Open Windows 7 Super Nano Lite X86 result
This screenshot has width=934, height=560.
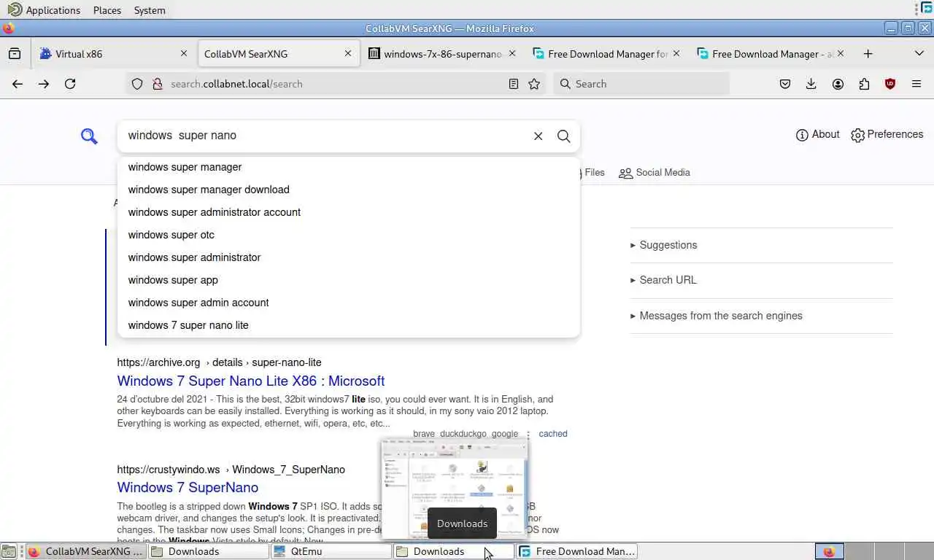coord(250,381)
